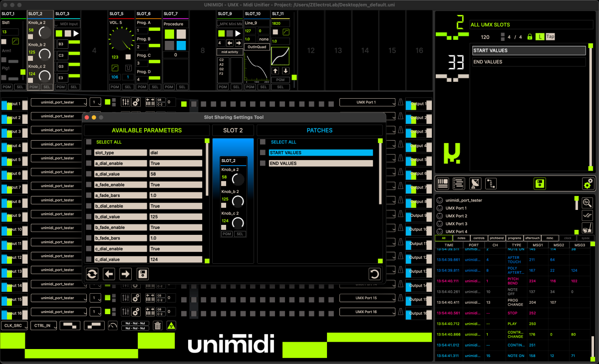This screenshot has height=364, width=599.
Task: Click the play triangle in SLOT_3
Action: coord(76,33)
